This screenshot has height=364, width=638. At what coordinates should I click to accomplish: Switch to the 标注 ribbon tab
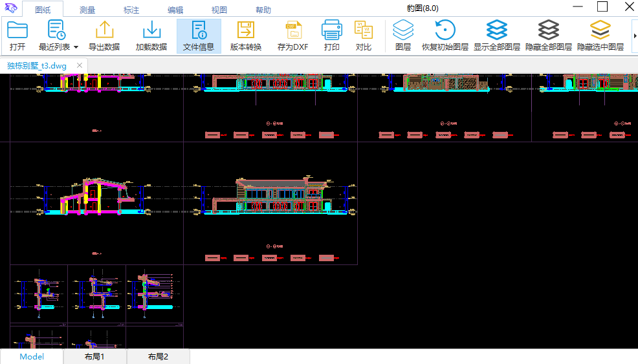click(x=131, y=10)
